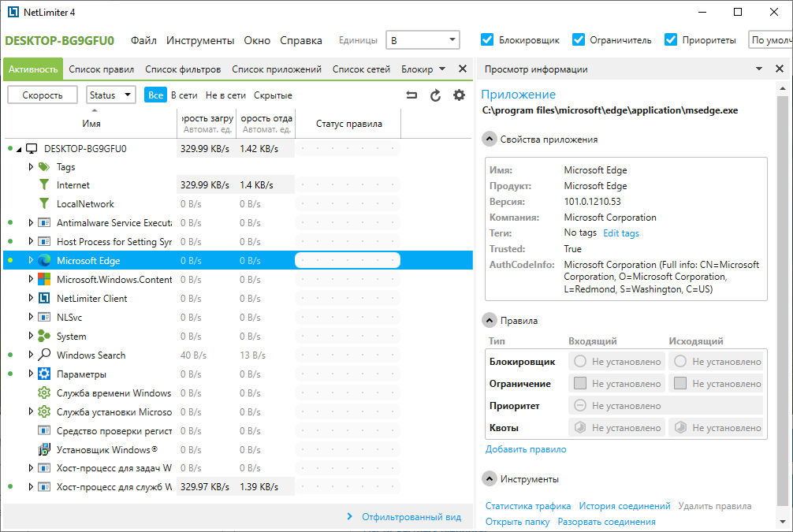
Task: Enable incoming Ограничение checkbox
Action: [580, 383]
